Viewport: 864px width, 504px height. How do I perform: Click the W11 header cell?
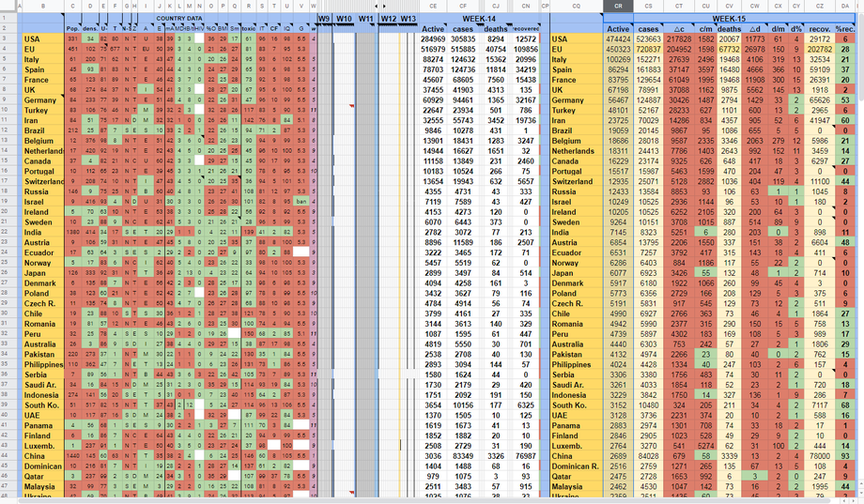coord(366,18)
